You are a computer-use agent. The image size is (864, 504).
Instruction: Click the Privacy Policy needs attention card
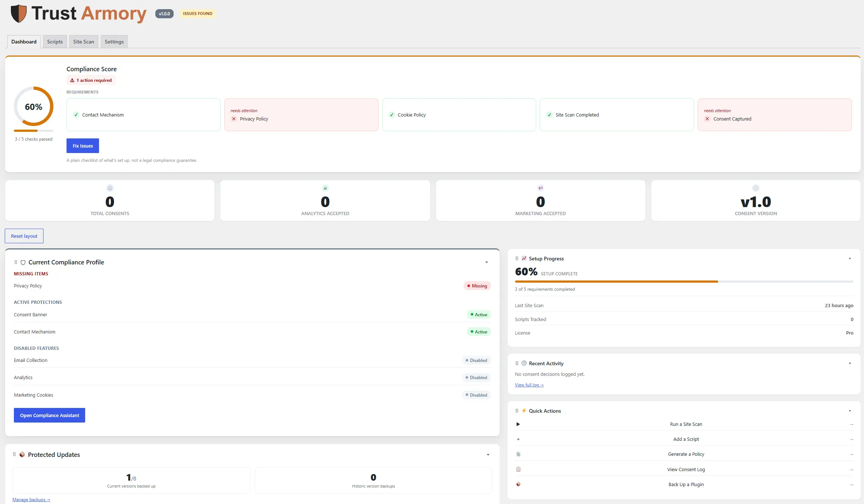click(x=301, y=115)
